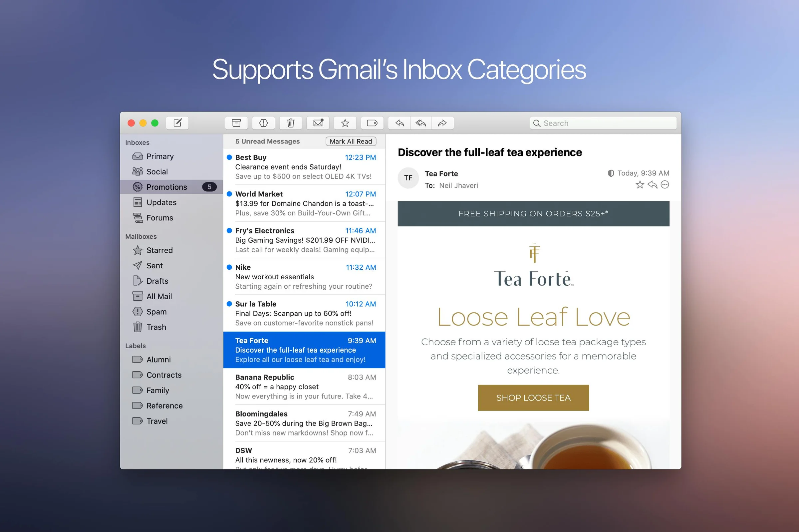Viewport: 799px width, 532px height.
Task: Apply a label using toolbar tag icon
Action: coord(372,123)
